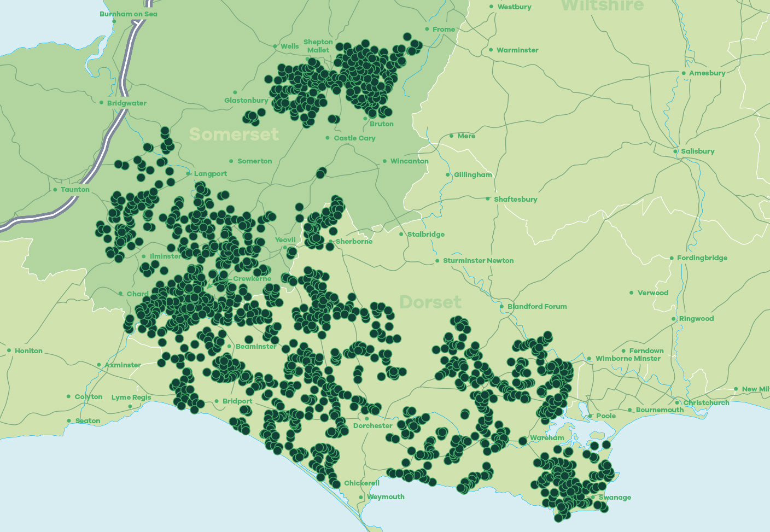The image size is (770, 532).
Task: Click the Dorchester town marker dot
Action: (x=367, y=419)
